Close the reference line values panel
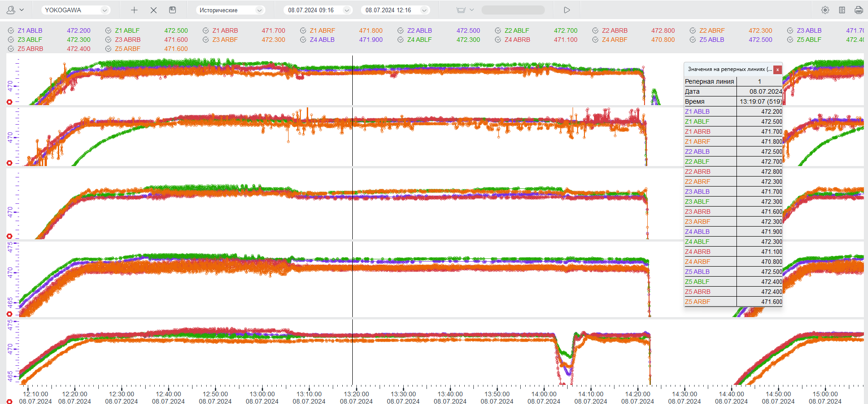The height and width of the screenshot is (404, 868). tap(778, 70)
